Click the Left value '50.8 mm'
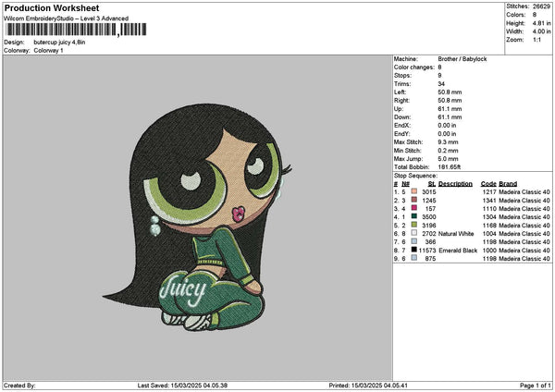Image resolution: width=555 pixels, height=392 pixels. [x=450, y=92]
